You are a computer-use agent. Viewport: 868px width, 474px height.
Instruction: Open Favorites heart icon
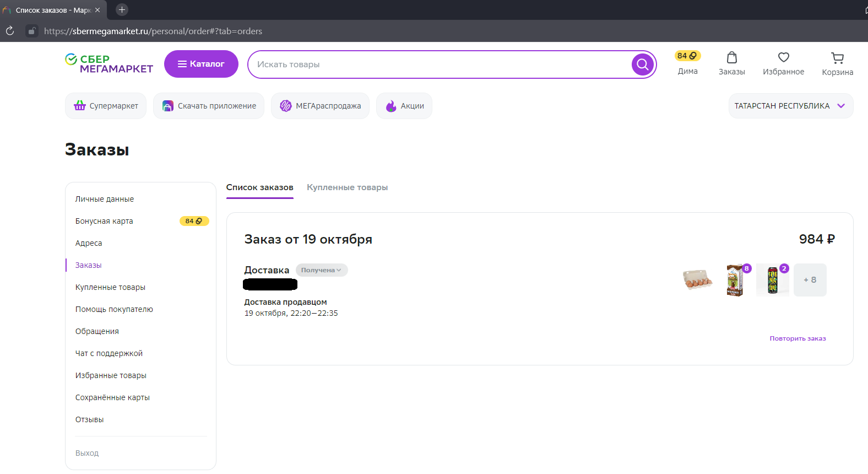point(784,57)
